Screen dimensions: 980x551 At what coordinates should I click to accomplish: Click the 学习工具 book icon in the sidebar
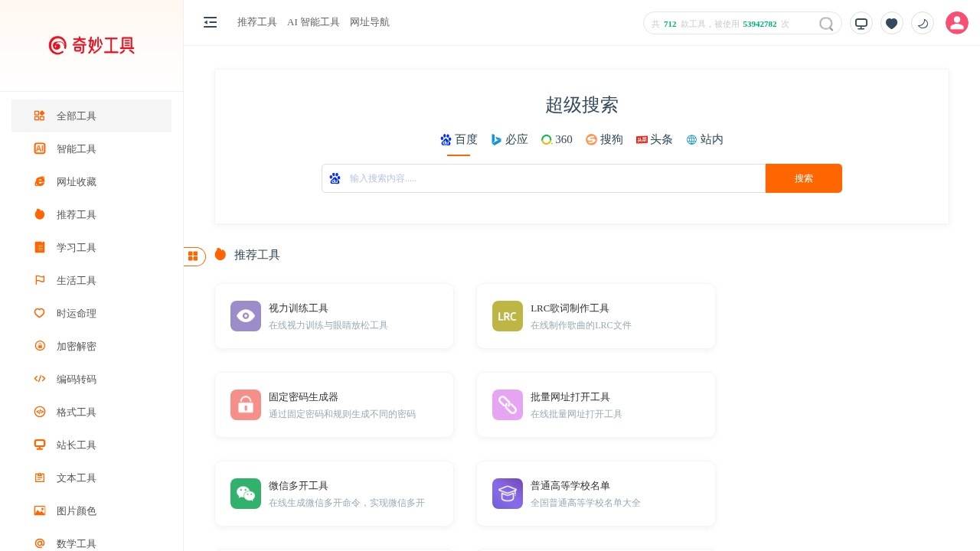pyautogui.click(x=40, y=247)
